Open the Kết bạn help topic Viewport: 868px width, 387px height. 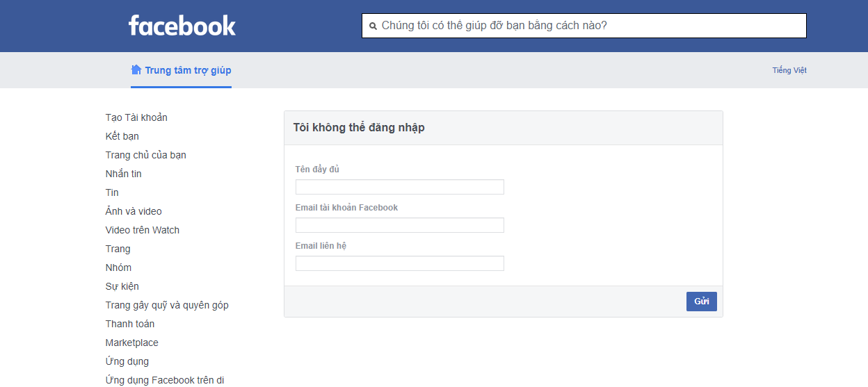pyautogui.click(x=122, y=136)
